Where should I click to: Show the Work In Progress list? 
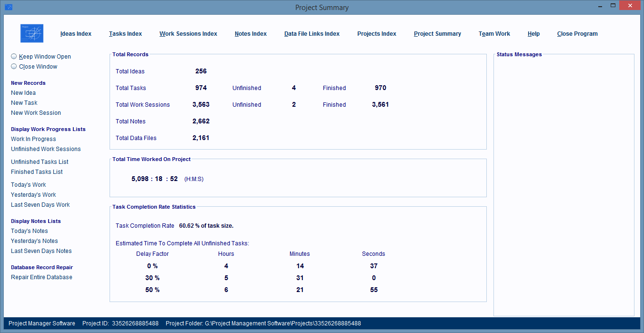click(33, 139)
